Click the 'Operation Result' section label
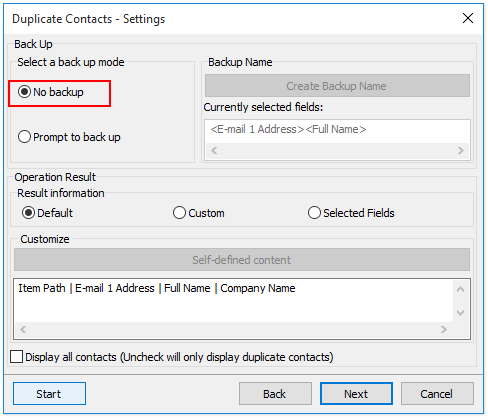This screenshot has width=488, height=420. coord(55,177)
